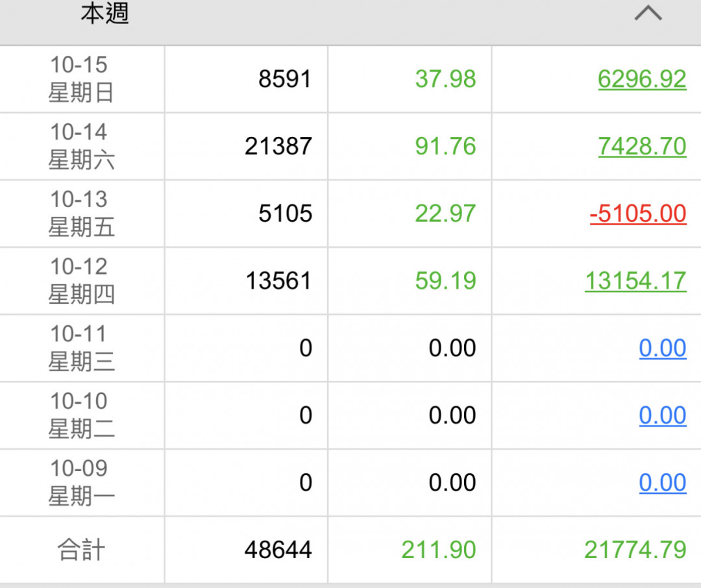Select the 10-09 星期一 date cell
Image resolution: width=701 pixels, height=588 pixels.
point(81,482)
